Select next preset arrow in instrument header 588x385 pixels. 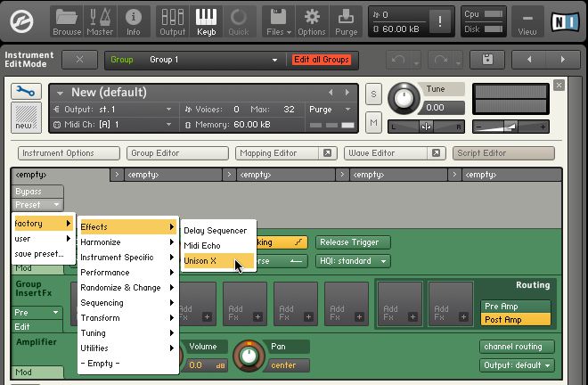pyautogui.click(x=347, y=93)
